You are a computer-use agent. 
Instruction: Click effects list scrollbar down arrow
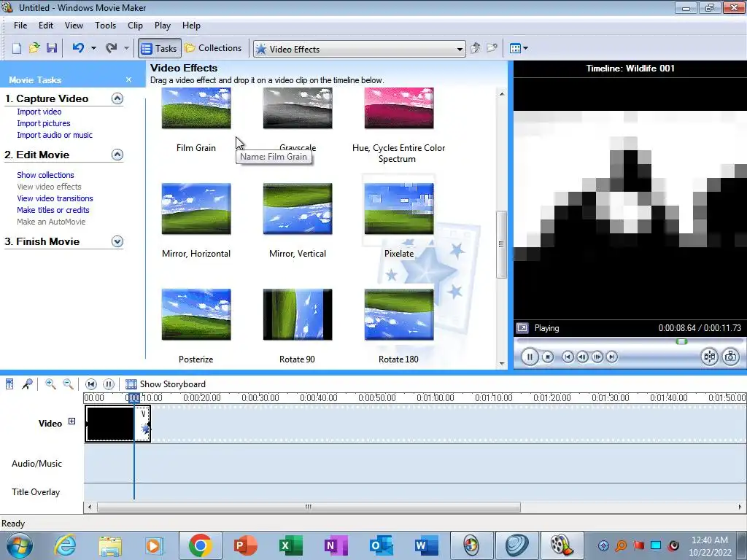[502, 364]
